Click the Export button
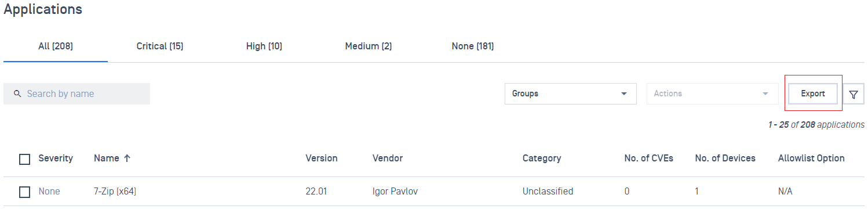This screenshot has height=209, width=868. point(813,93)
